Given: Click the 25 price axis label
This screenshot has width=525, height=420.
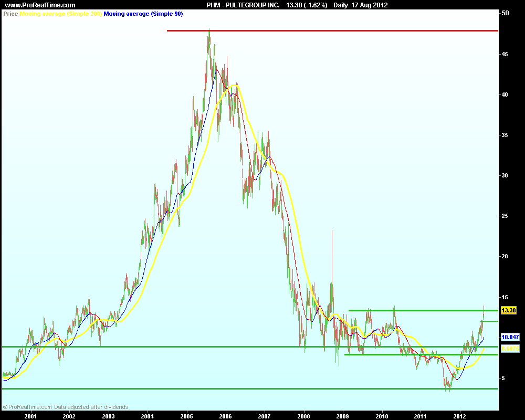Looking at the screenshot, I should click(x=505, y=216).
